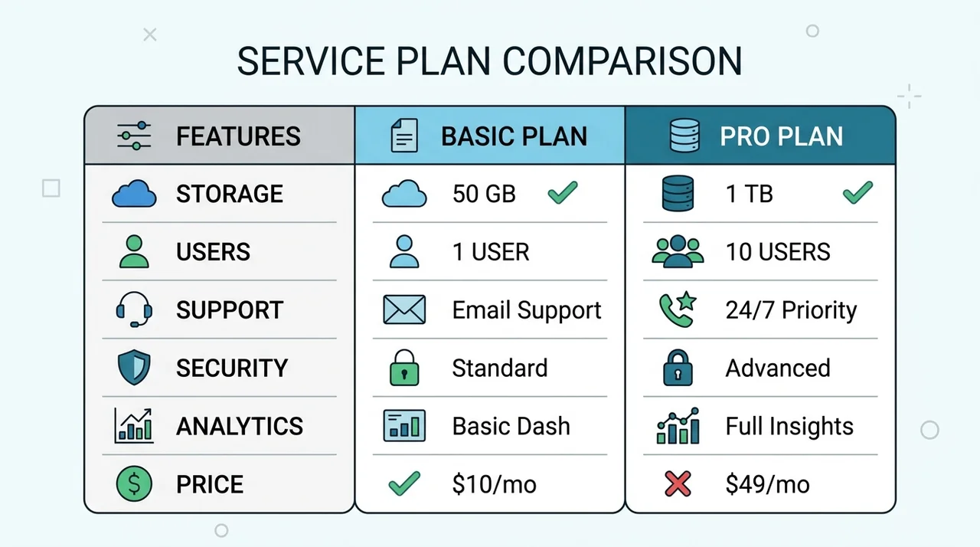Click the shield icon beside SECURITY

[134, 368]
